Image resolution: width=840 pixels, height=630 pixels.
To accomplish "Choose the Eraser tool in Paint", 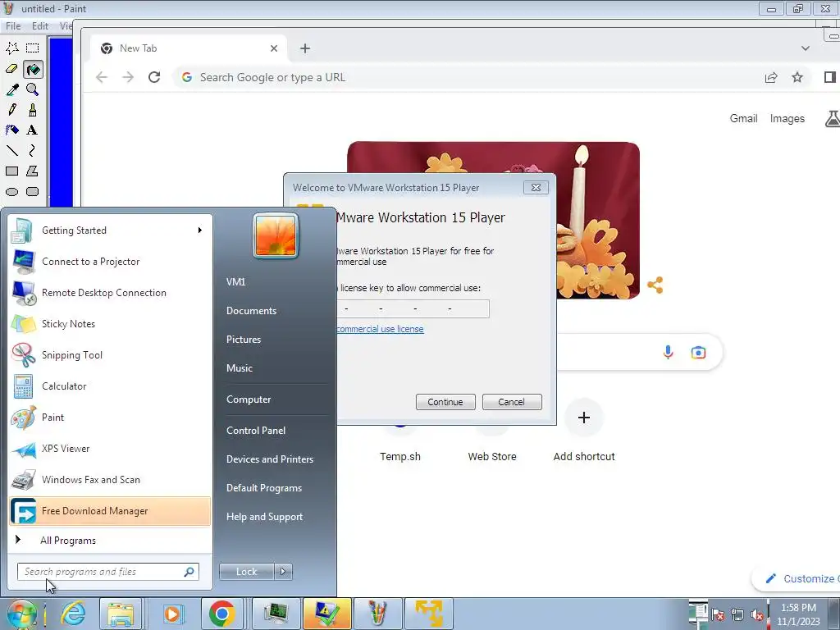I will 11,69.
